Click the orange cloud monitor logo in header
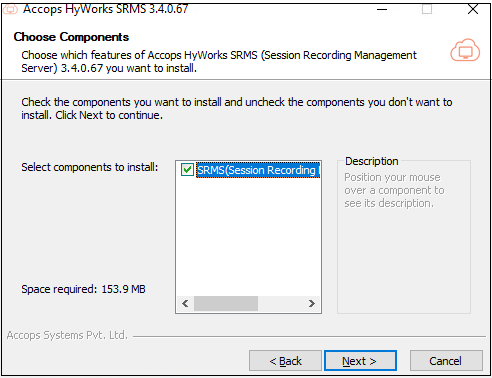 [465, 50]
